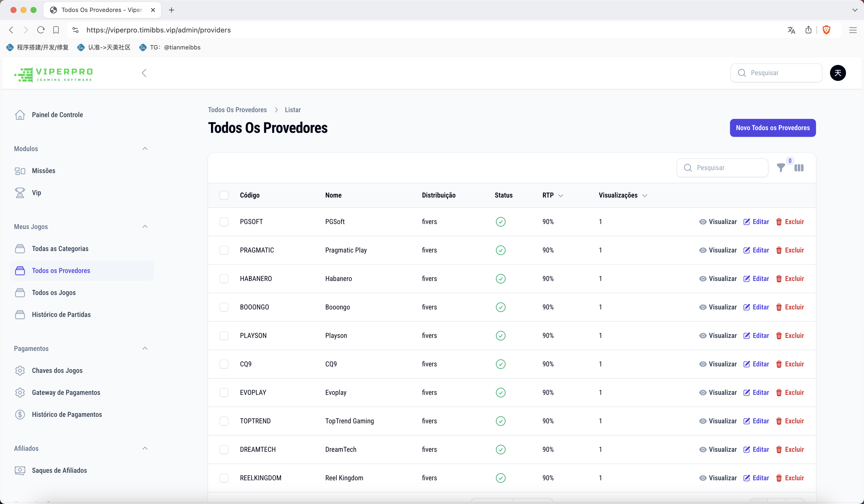Focus the top header Pesquisar field

[776, 73]
